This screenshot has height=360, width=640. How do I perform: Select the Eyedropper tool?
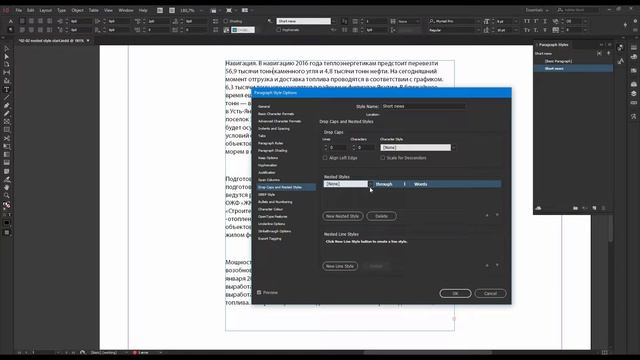[7, 179]
